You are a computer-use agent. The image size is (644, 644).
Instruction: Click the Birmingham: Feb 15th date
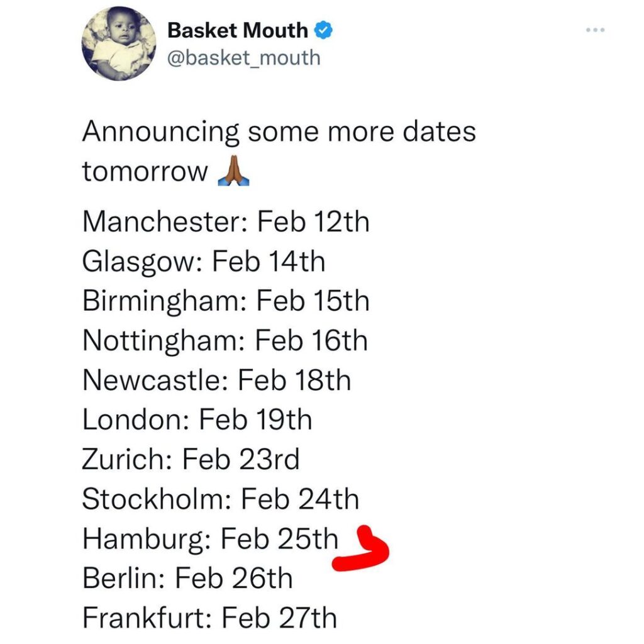click(226, 301)
